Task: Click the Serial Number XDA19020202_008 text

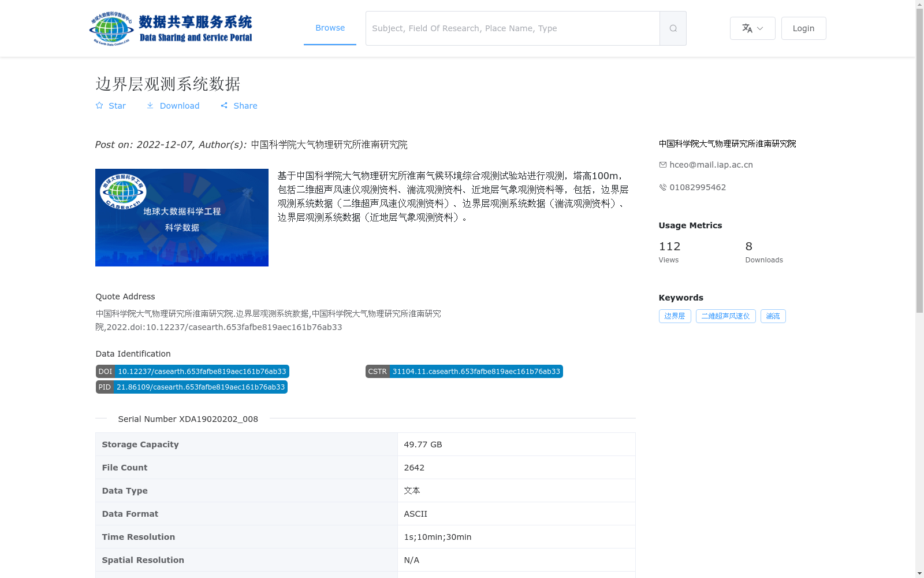Action: (188, 419)
